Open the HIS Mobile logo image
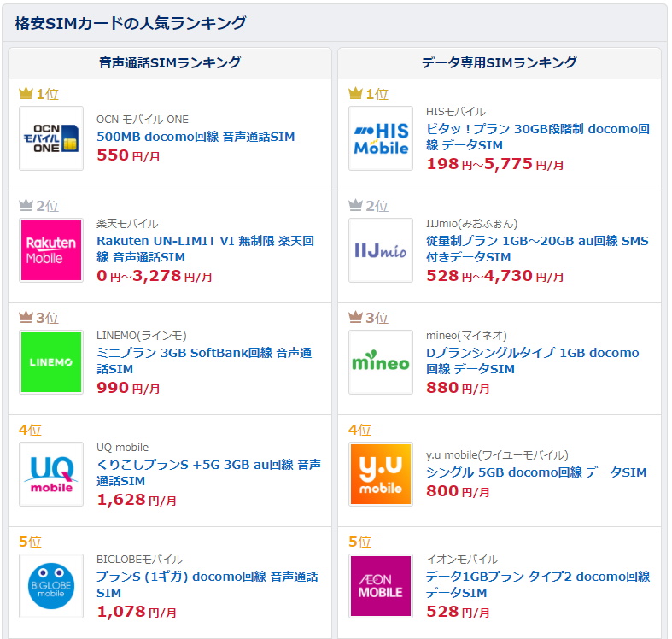 381,138
